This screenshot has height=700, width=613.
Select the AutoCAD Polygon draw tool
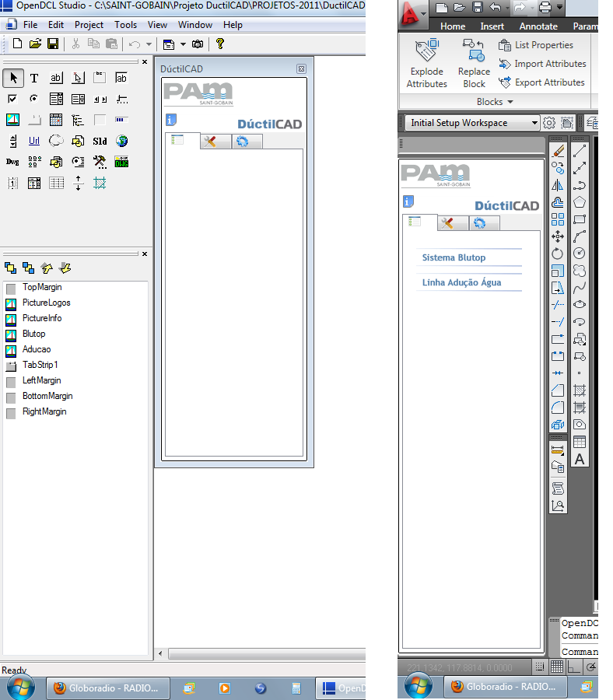pos(580,202)
